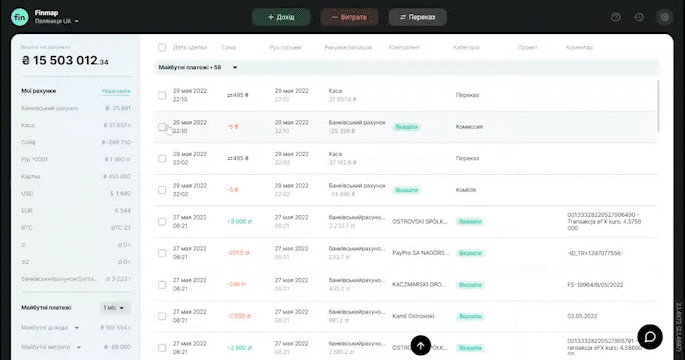
Task: Click OSTROVSKI SPÓŁK... counterparty in +3 000 zł row
Action: click(x=420, y=222)
